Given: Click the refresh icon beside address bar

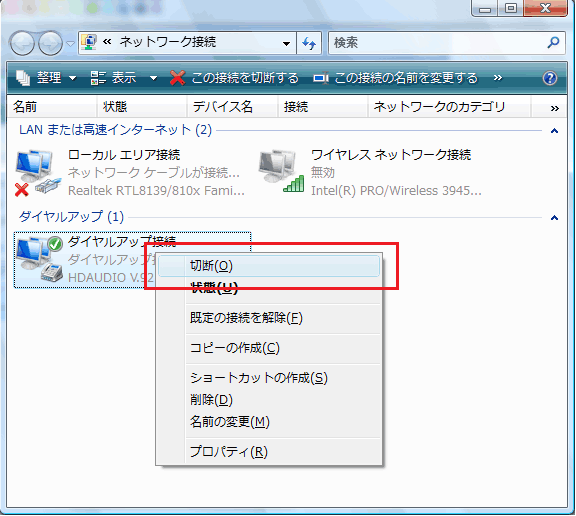Looking at the screenshot, I should 309,43.
